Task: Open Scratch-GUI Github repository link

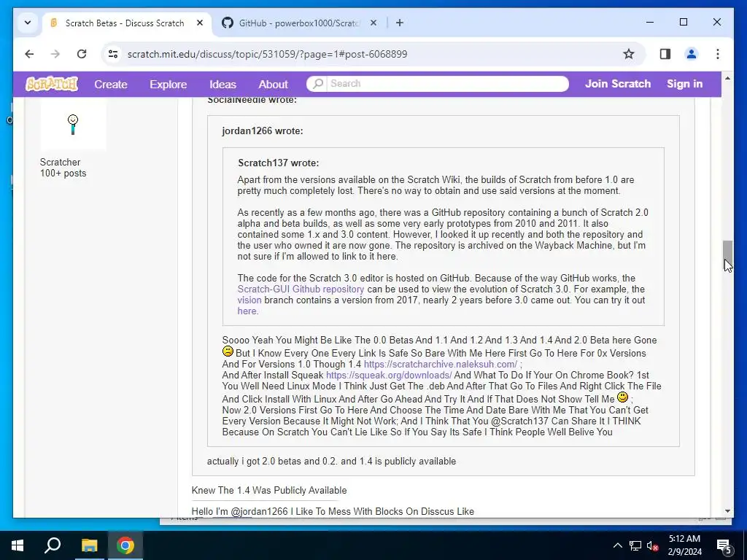Action: point(301,289)
